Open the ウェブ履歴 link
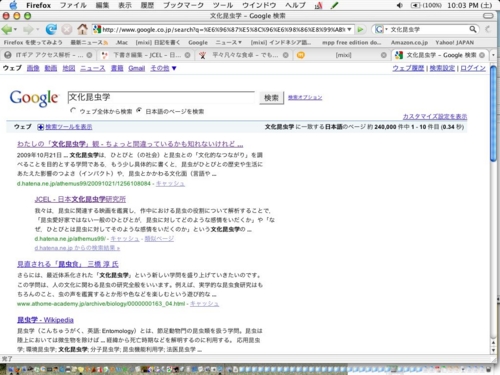Image resolution: width=500 pixels, height=375 pixels. [408, 68]
